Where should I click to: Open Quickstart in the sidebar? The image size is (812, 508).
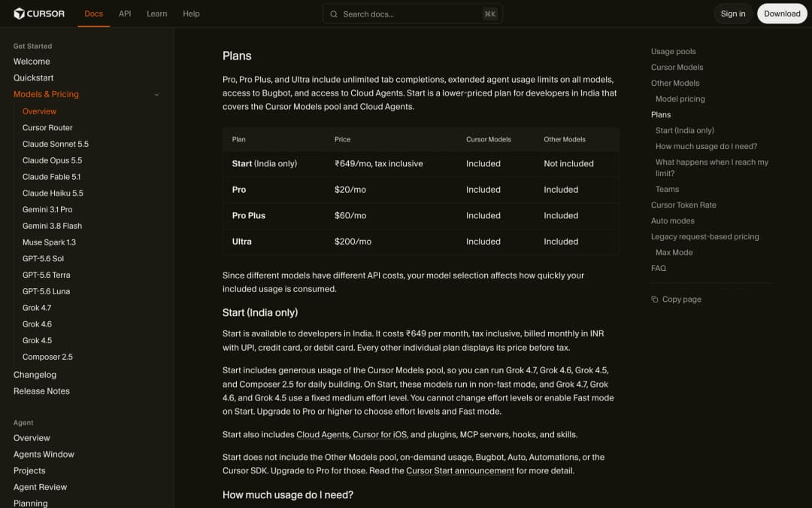(x=33, y=78)
